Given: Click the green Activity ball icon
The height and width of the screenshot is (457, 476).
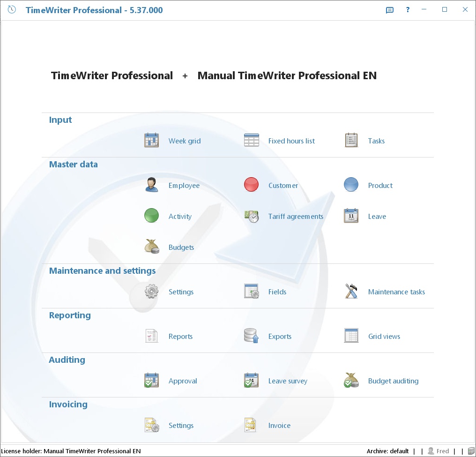Looking at the screenshot, I should coord(151,216).
